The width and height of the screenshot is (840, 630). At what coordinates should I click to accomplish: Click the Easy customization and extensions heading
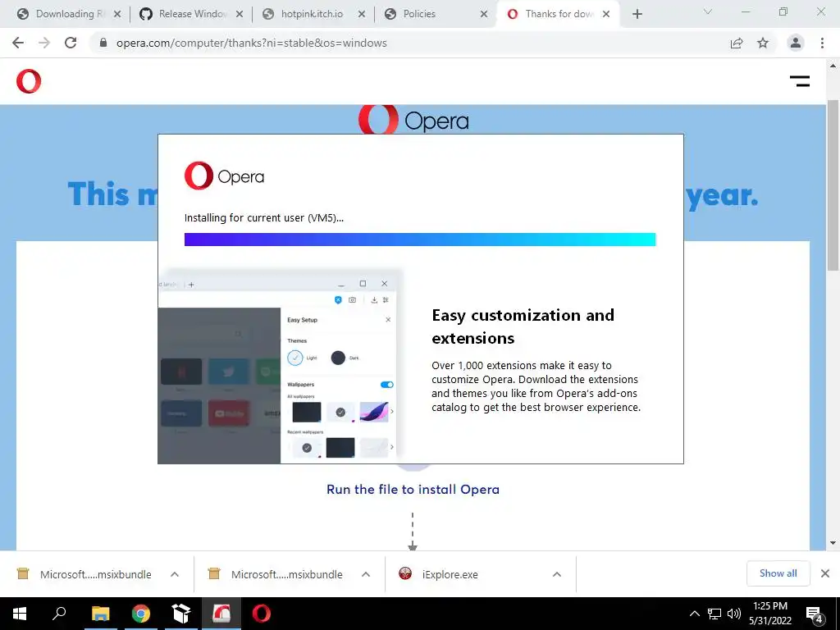[523, 326]
